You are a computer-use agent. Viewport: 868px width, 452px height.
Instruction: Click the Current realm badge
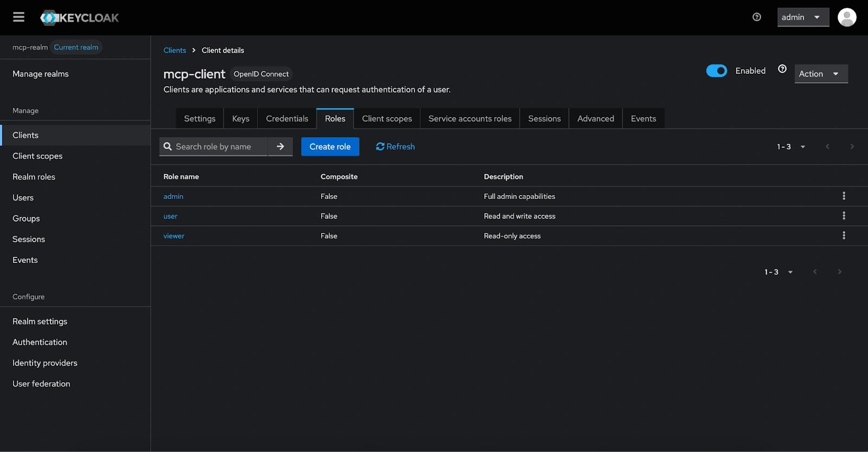point(76,48)
